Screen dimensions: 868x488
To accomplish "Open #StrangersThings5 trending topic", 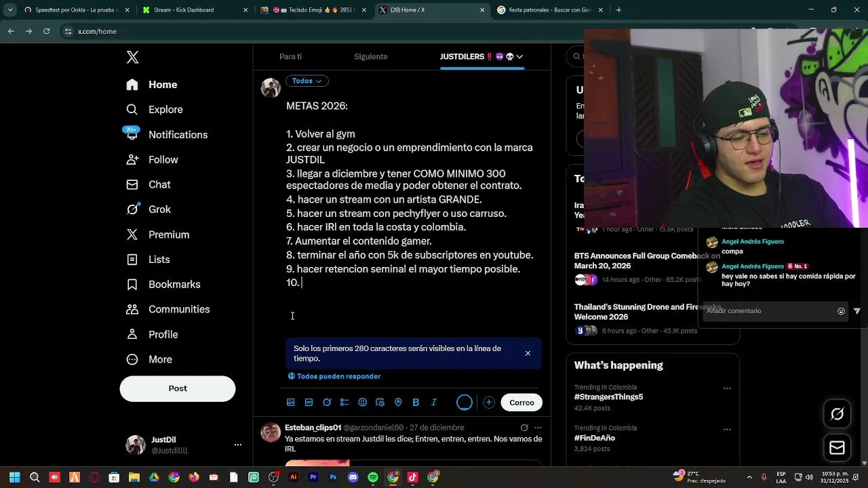I will (608, 397).
